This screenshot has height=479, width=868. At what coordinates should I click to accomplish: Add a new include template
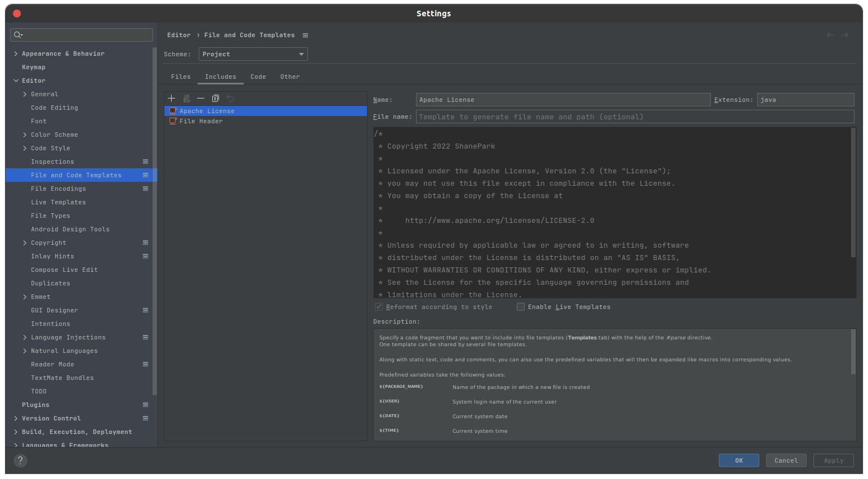(172, 99)
